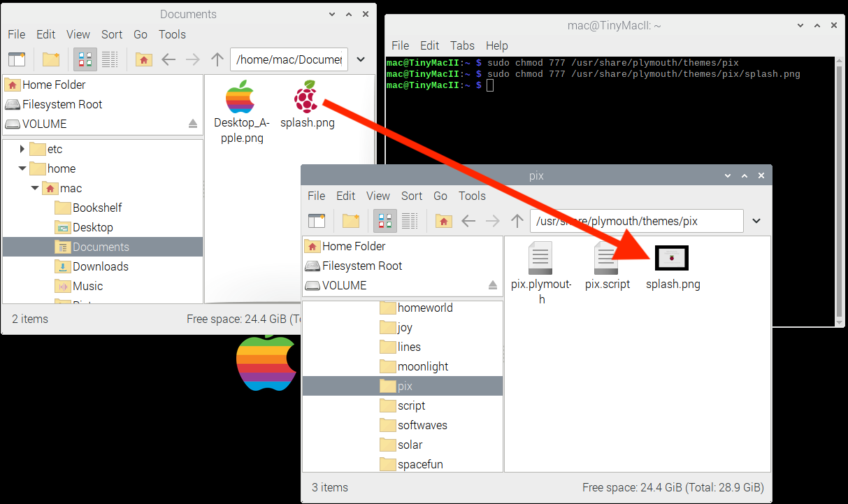Open Edit menu in terminal window

click(x=429, y=45)
